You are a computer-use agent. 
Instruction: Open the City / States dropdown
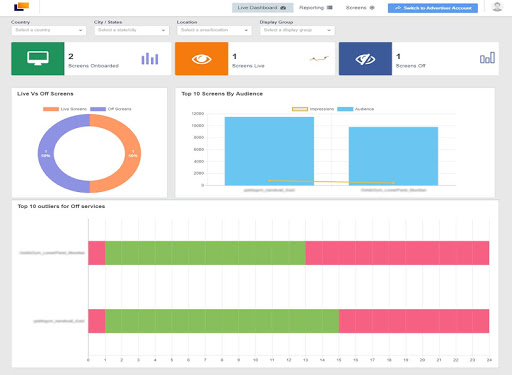(x=132, y=30)
